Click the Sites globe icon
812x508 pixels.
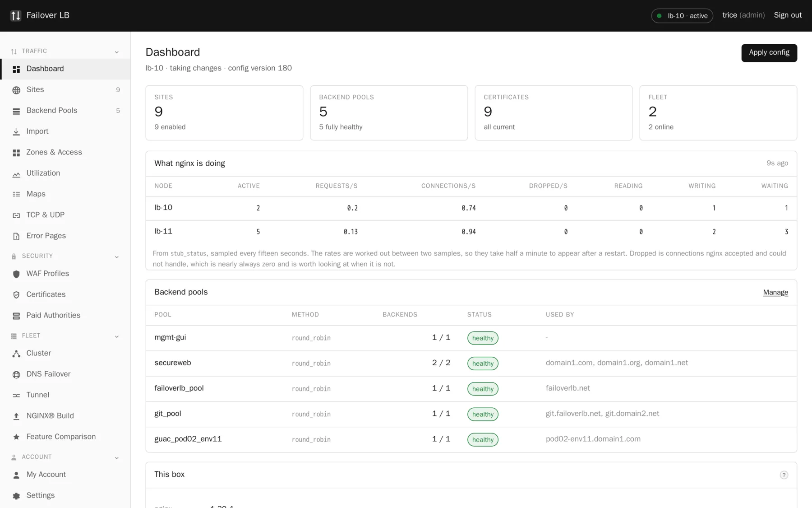click(16, 90)
